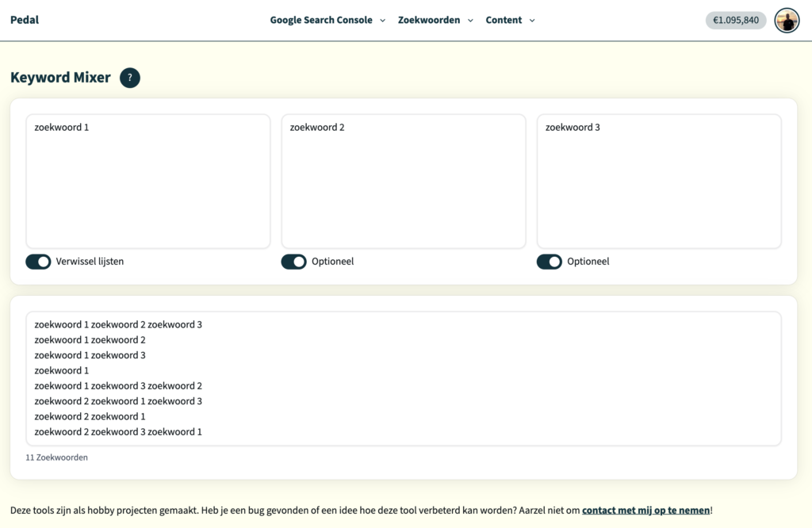Toggle the Verwissel lijsten switch
This screenshot has height=528, width=812.
38,261
